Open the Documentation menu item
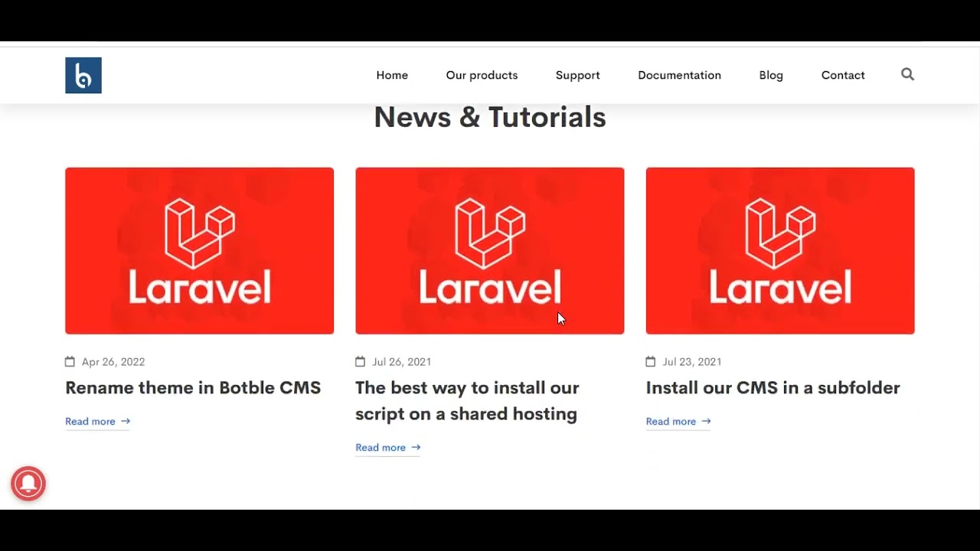980x551 pixels. coord(679,75)
